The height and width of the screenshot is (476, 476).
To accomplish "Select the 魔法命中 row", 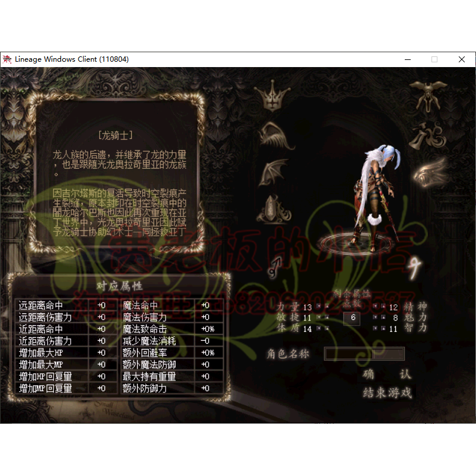I will coord(172,306).
